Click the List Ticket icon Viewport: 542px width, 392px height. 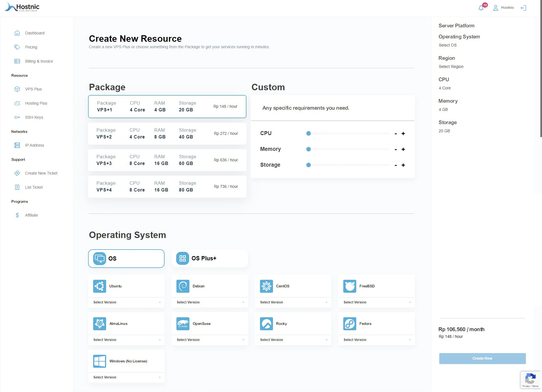point(17,187)
